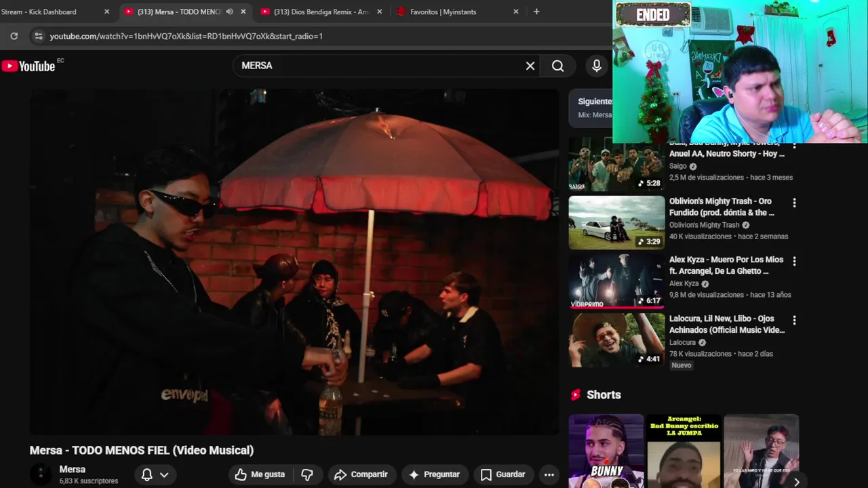Viewport: 868px width, 488px height.
Task: Open a new browser tab with plus
Action: [536, 12]
